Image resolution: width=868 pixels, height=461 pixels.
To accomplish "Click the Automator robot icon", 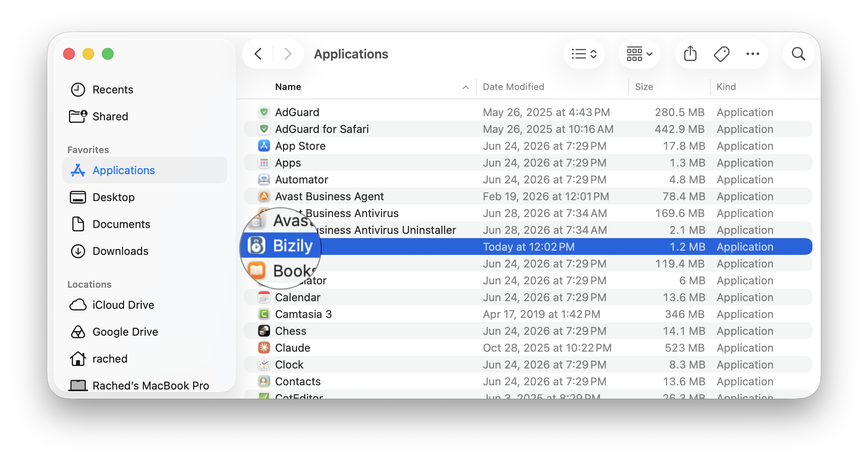I will [264, 180].
